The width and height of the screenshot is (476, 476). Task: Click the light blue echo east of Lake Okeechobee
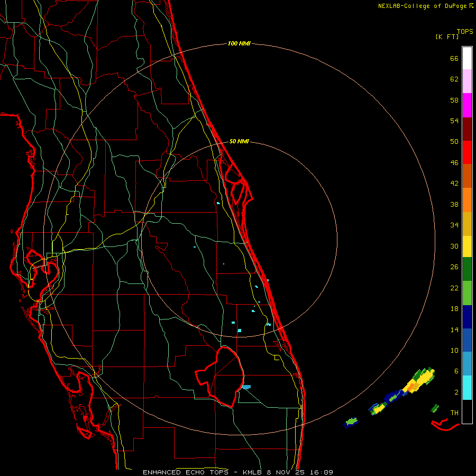246,387
